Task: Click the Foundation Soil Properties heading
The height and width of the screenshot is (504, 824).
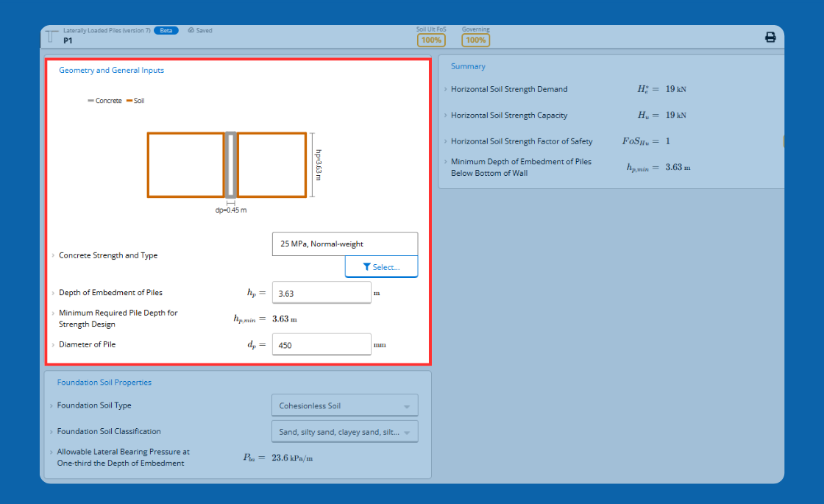Action: pyautogui.click(x=104, y=382)
